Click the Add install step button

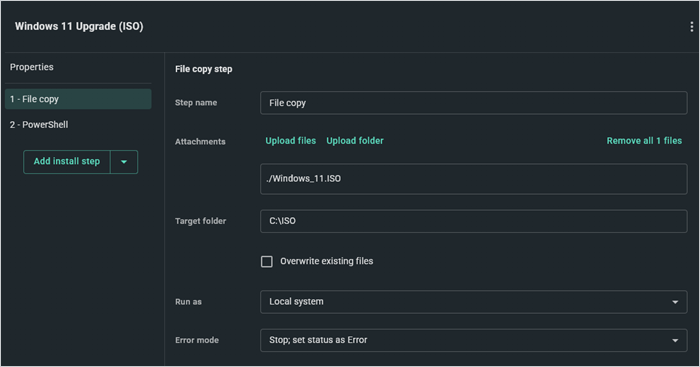pyautogui.click(x=67, y=162)
